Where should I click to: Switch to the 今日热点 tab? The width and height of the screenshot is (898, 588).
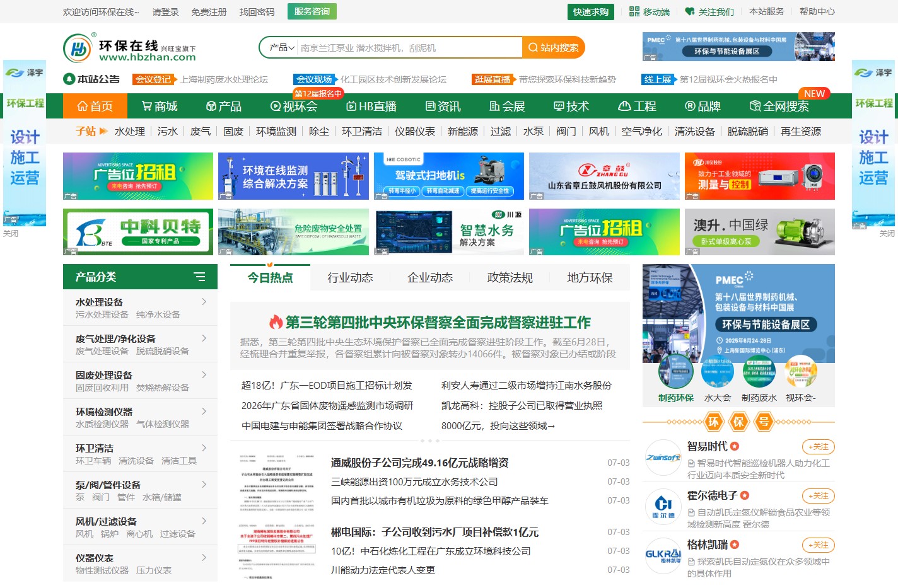coord(270,277)
